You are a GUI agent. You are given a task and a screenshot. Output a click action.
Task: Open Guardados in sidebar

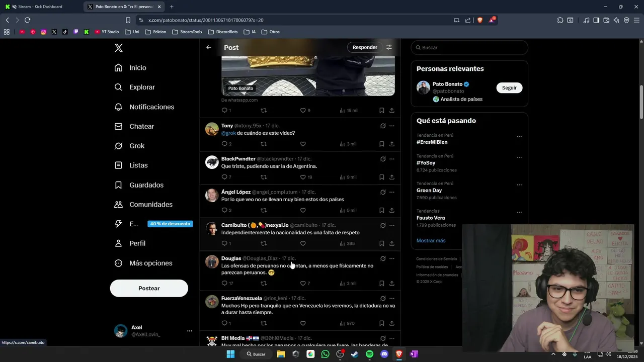pyautogui.click(x=139, y=185)
